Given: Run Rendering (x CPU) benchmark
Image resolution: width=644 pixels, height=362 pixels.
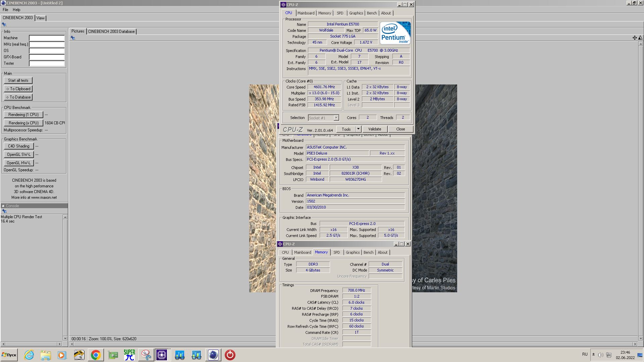Looking at the screenshot, I should click(23, 123).
